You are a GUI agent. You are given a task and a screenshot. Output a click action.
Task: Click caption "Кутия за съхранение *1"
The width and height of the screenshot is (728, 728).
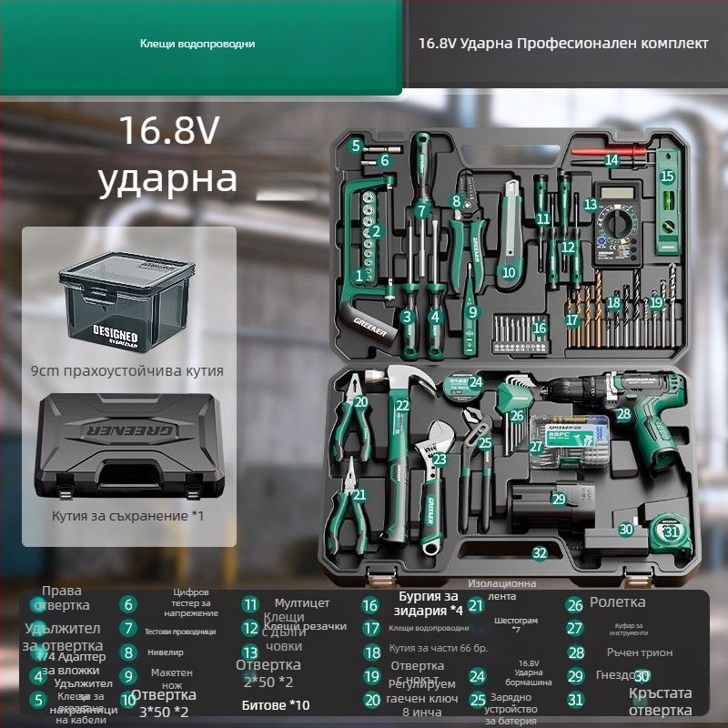(x=127, y=515)
